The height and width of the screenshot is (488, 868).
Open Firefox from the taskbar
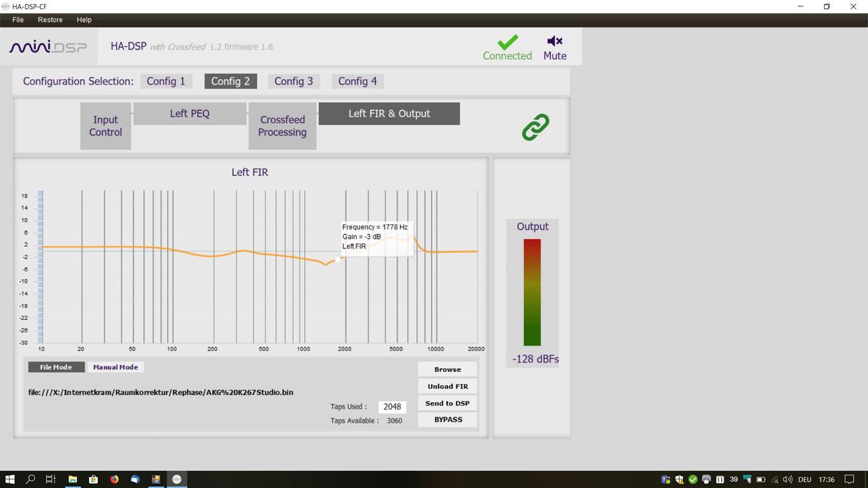click(114, 479)
